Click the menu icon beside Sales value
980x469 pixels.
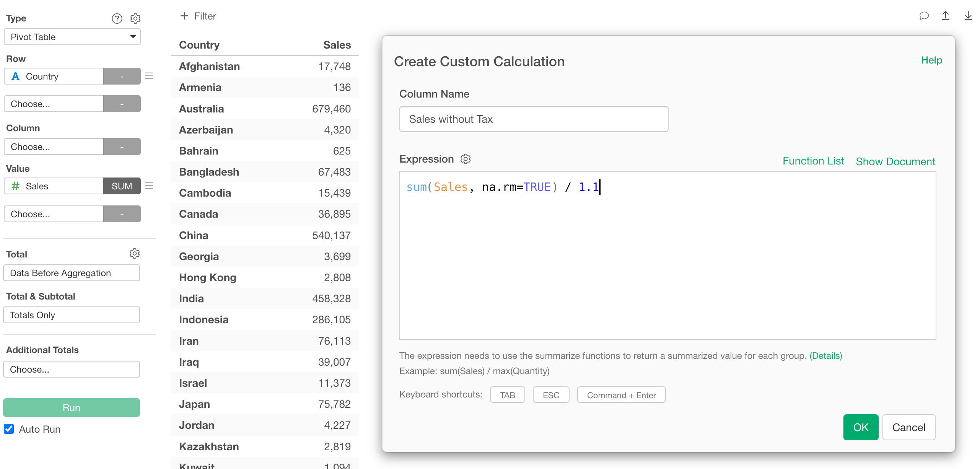click(x=149, y=186)
